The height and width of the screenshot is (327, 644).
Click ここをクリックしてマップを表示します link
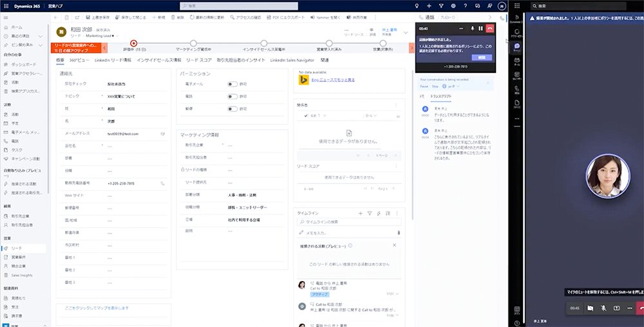[97, 308]
